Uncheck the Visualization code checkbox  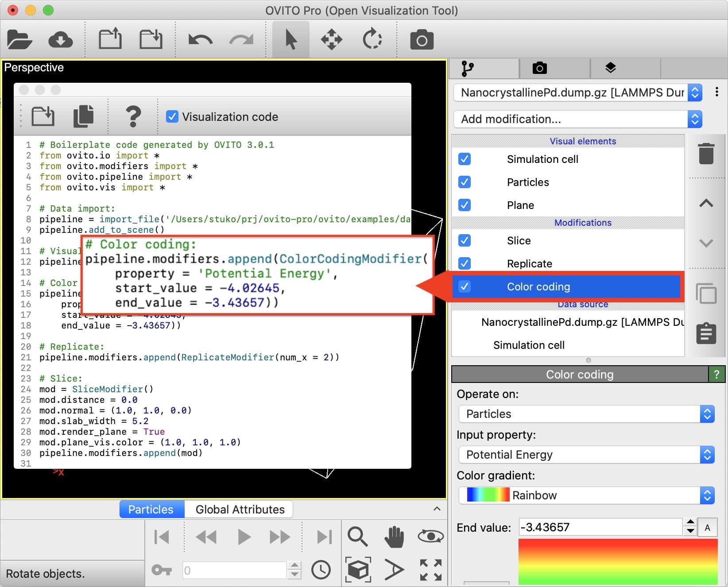coord(172,116)
